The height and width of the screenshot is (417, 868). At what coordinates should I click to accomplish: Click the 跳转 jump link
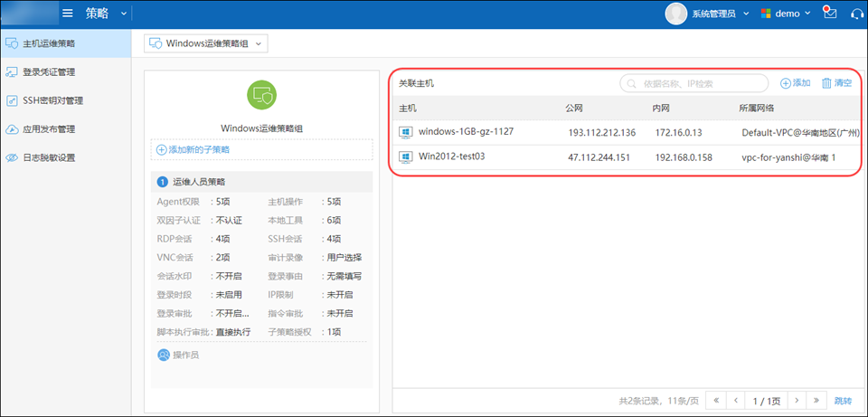[844, 400]
